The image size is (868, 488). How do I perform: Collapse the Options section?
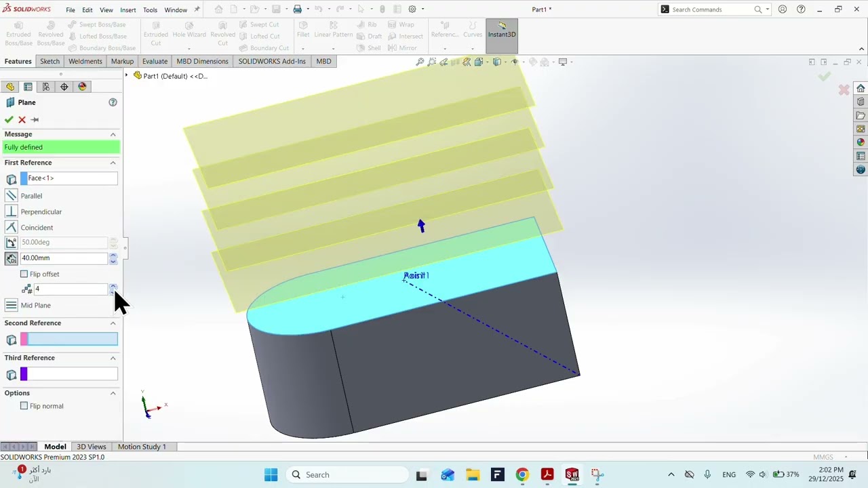pyautogui.click(x=113, y=393)
